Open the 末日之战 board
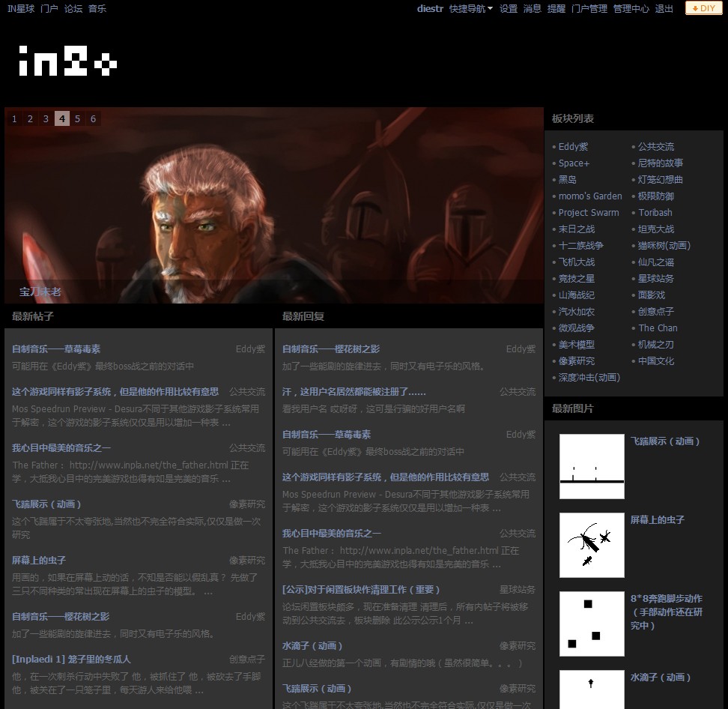The height and width of the screenshot is (709, 728). tap(576, 229)
